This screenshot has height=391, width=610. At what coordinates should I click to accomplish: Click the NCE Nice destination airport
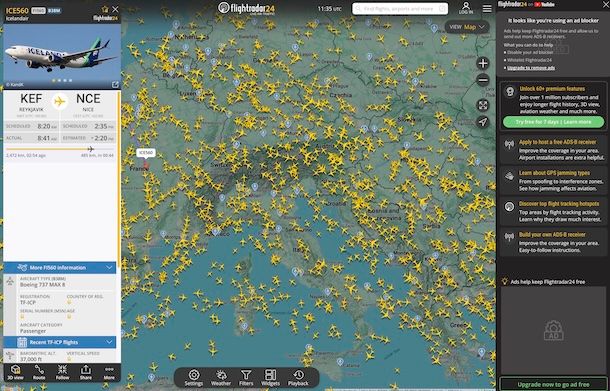coord(88,103)
